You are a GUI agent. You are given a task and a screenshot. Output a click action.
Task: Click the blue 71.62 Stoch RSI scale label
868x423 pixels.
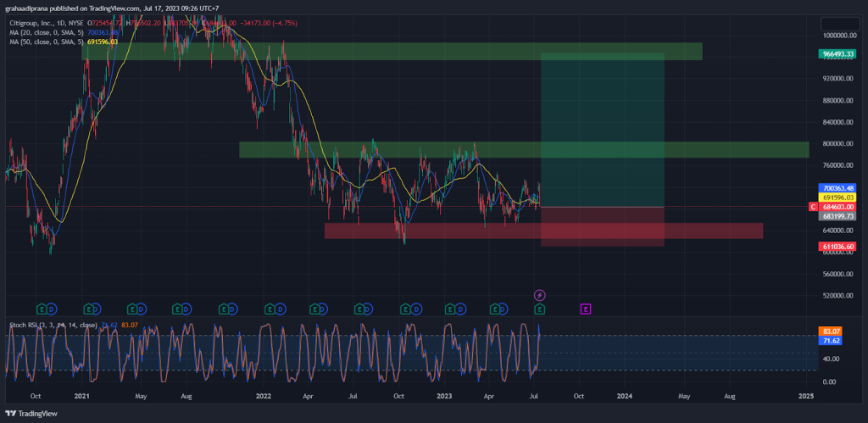[831, 341]
